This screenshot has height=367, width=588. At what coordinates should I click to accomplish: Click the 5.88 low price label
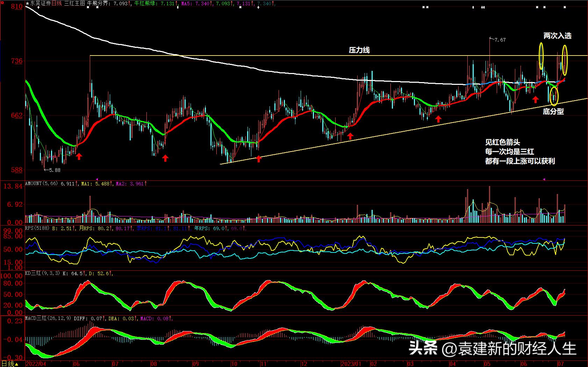click(55, 170)
